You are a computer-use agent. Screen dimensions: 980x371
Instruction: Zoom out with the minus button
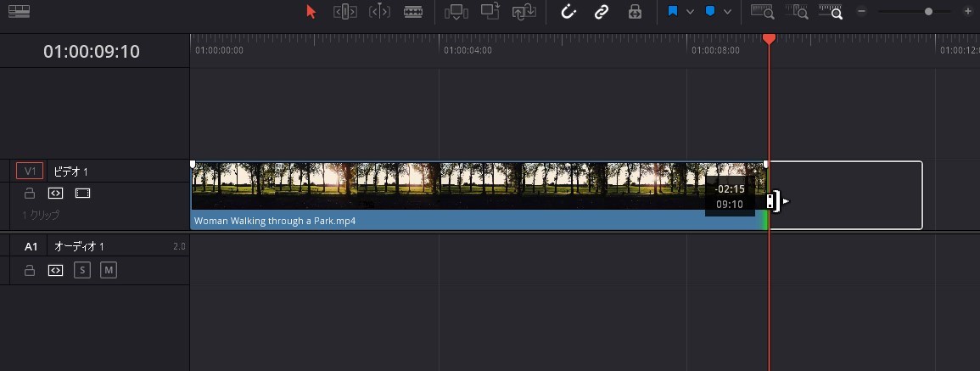pos(861,11)
